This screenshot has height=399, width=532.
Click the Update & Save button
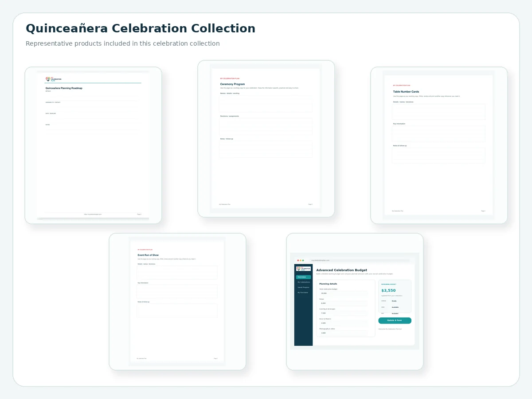395,321
